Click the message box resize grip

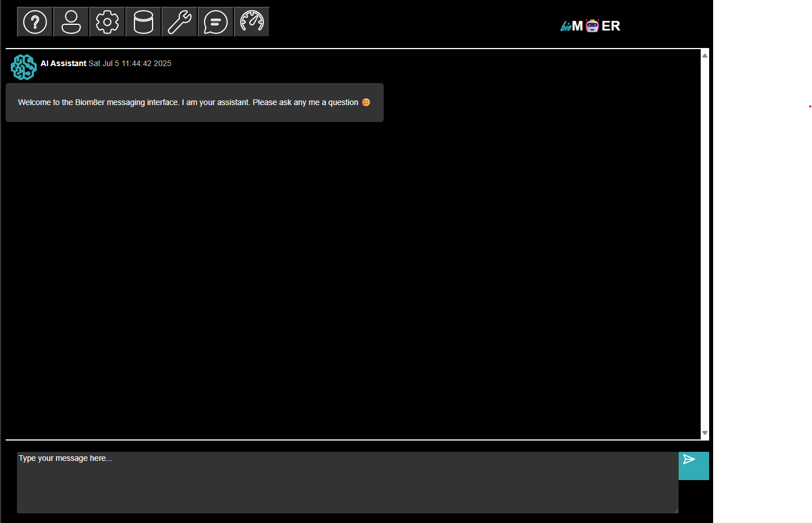click(675, 510)
